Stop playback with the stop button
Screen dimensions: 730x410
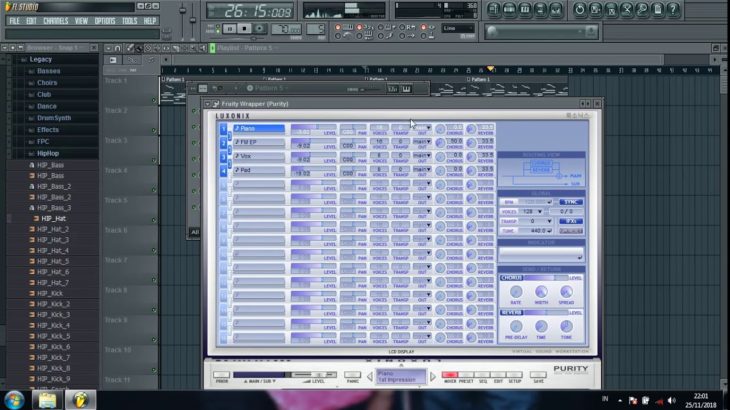coord(244,29)
